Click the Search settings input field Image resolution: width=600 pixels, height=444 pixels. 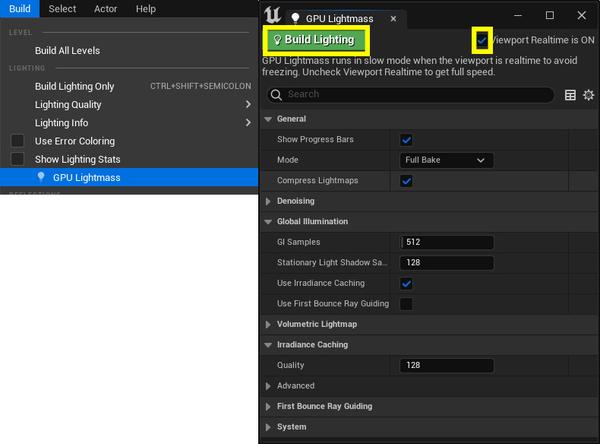417,95
